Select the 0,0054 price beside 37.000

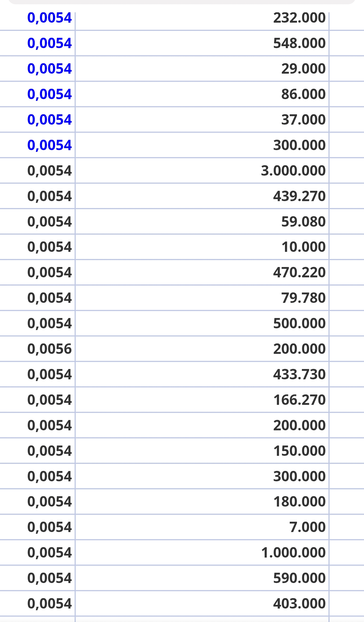click(49, 119)
